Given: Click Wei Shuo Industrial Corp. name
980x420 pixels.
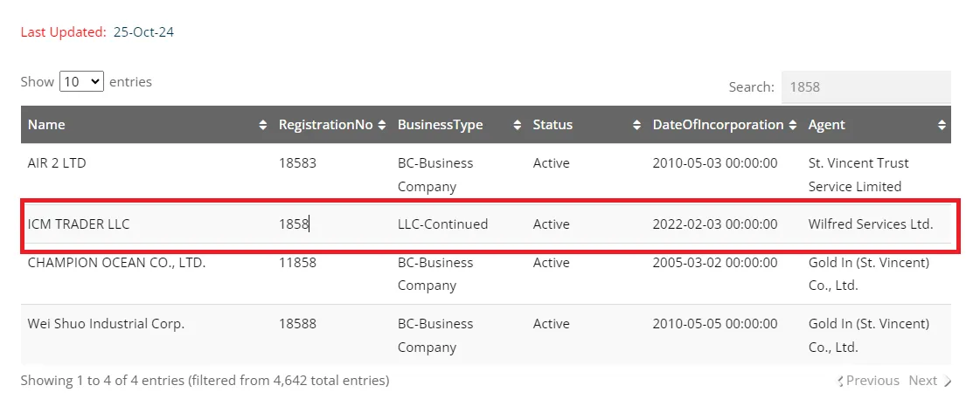Looking at the screenshot, I should pos(106,323).
